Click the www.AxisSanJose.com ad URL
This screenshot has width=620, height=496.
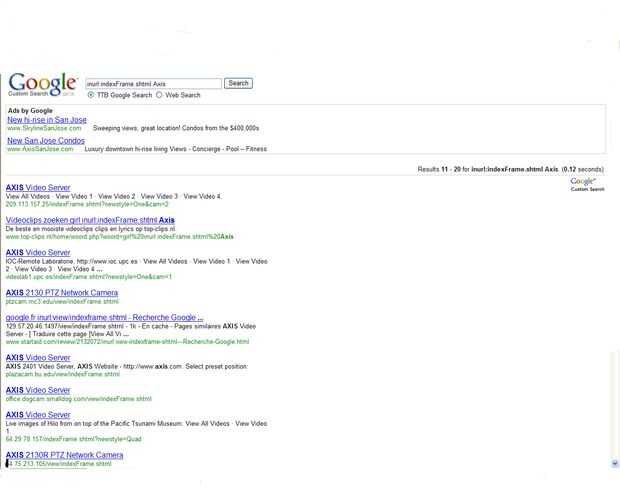[40, 149]
